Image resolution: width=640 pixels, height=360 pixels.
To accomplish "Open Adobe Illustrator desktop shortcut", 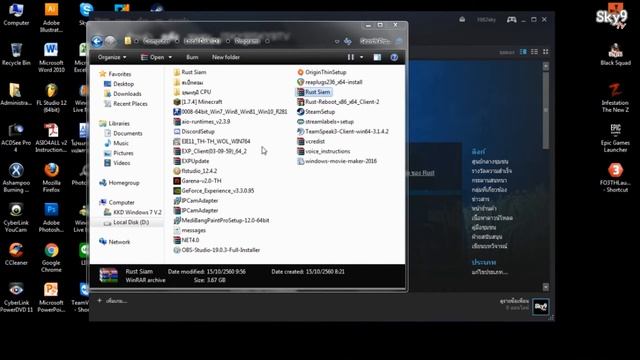I will point(51,17).
